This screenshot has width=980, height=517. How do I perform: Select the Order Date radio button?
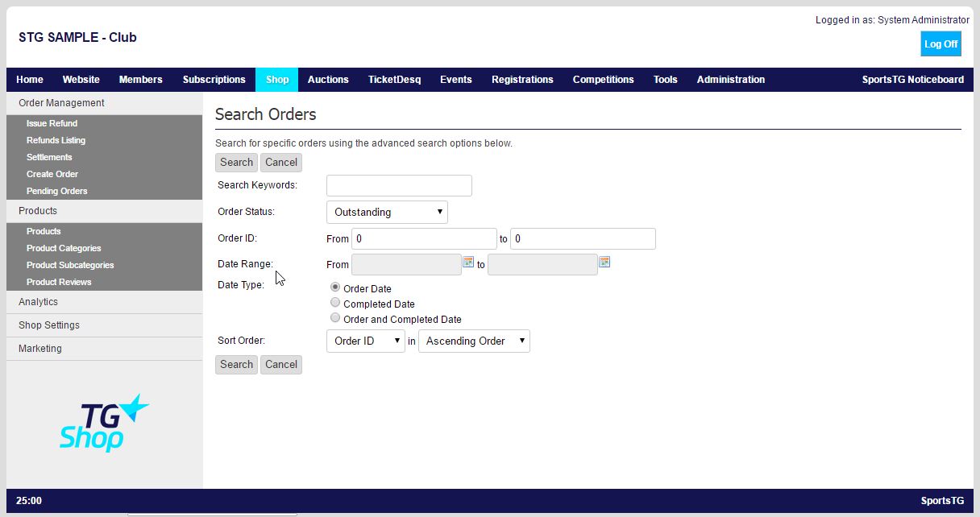click(x=335, y=287)
